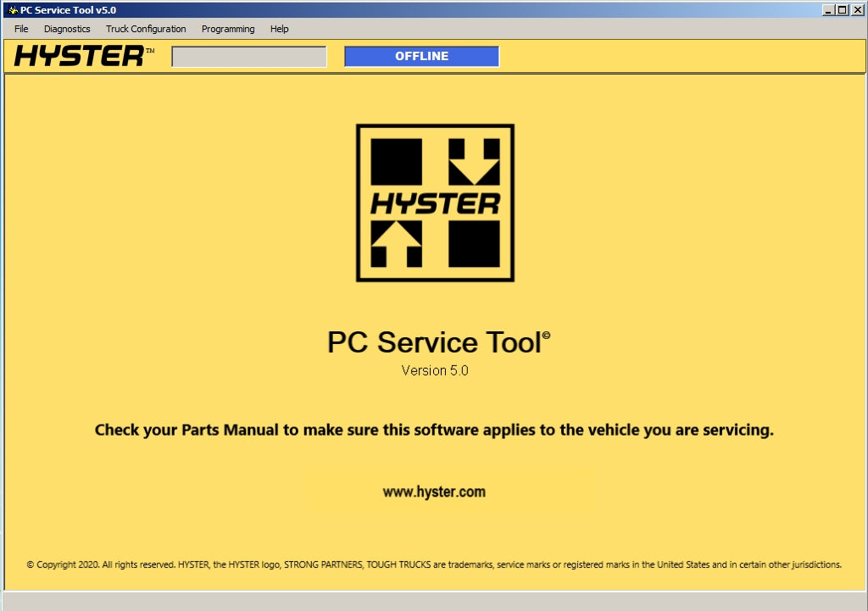Click the Parts Manual warning message
This screenshot has height=611, width=868.
pyautogui.click(x=434, y=430)
